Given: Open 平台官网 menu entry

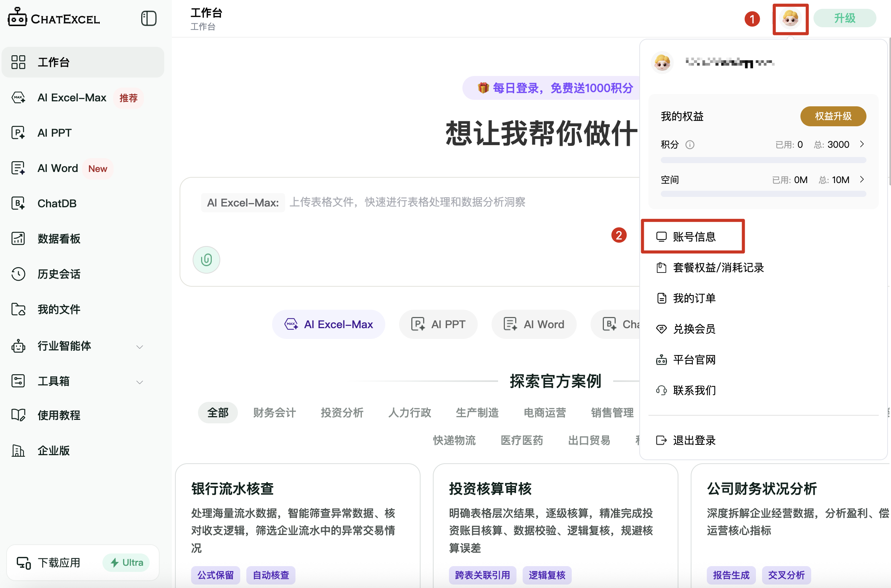Looking at the screenshot, I should tap(763, 360).
